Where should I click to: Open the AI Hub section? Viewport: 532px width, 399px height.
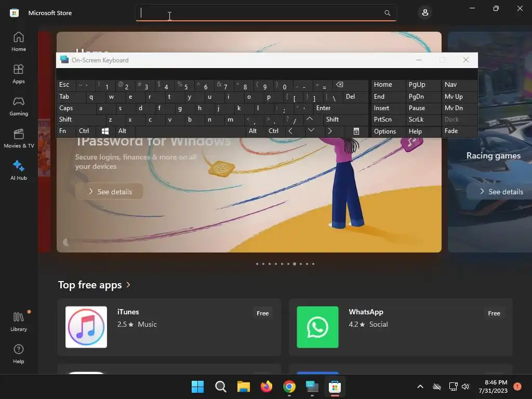pyautogui.click(x=19, y=170)
